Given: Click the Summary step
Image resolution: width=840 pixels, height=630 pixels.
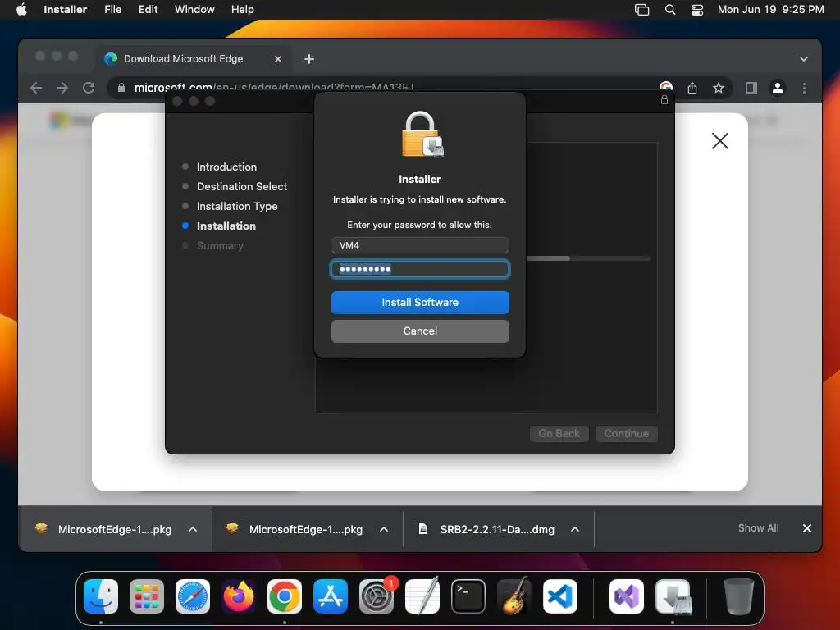Looking at the screenshot, I should [x=220, y=246].
